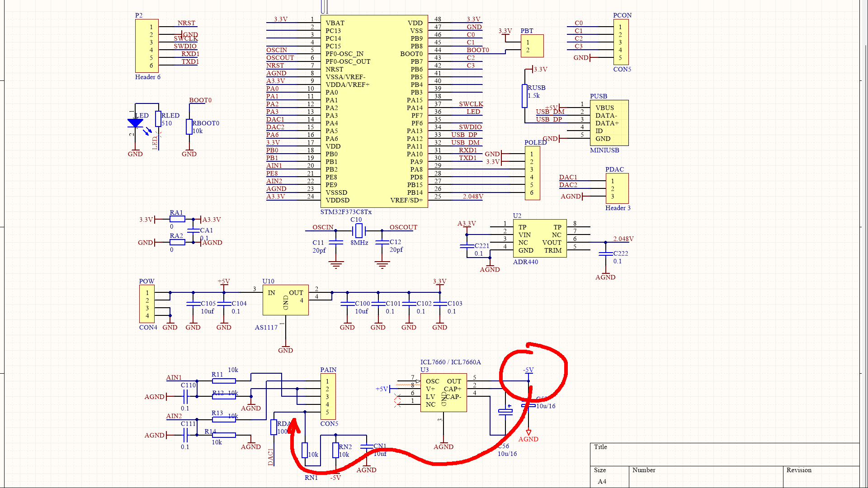868x488 pixels.
Task: Select the RUSB 1.5k resistor symbol
Action: pos(524,95)
